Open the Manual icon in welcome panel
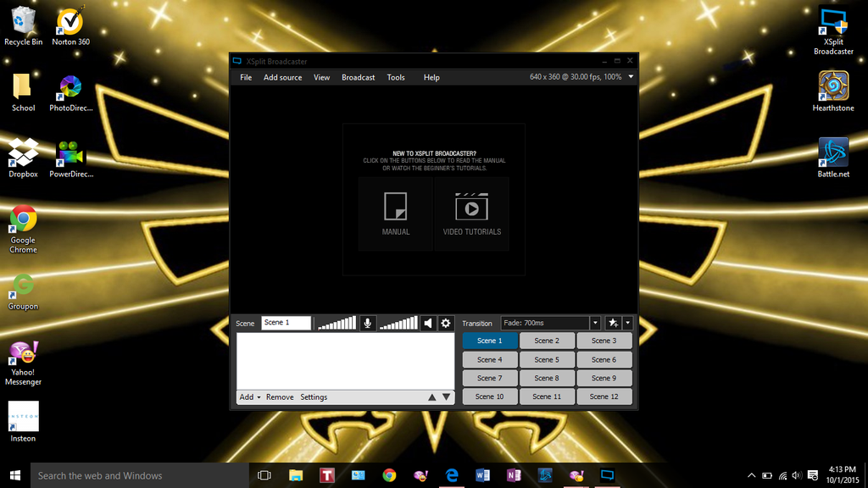The height and width of the screenshot is (488, 868). [x=396, y=213]
